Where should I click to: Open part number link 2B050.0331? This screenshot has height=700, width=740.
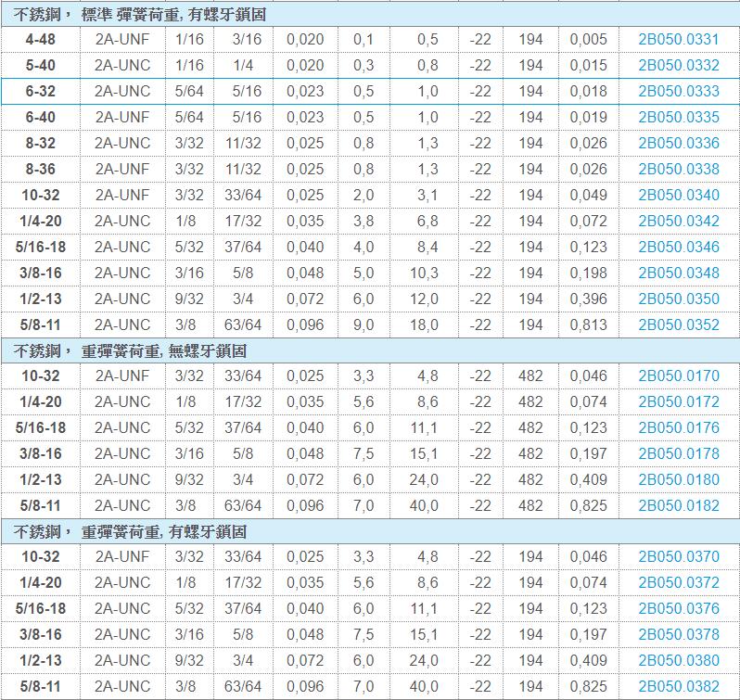click(x=678, y=39)
